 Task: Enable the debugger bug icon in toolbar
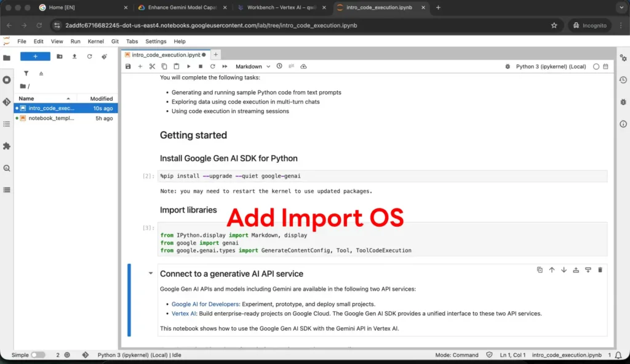click(x=508, y=66)
